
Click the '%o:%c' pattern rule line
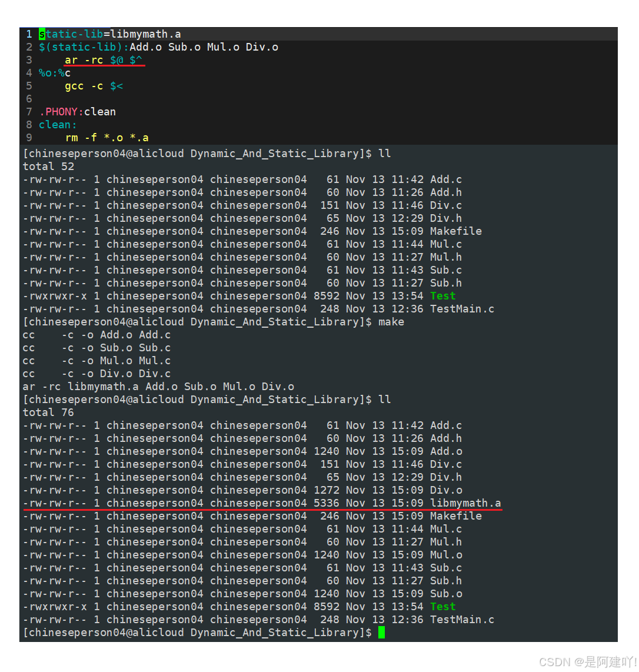pyautogui.click(x=55, y=73)
